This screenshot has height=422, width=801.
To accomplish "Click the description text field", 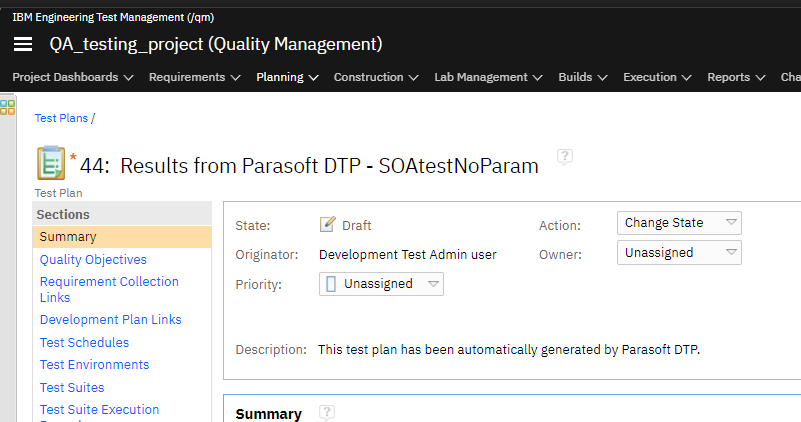I will tap(509, 349).
